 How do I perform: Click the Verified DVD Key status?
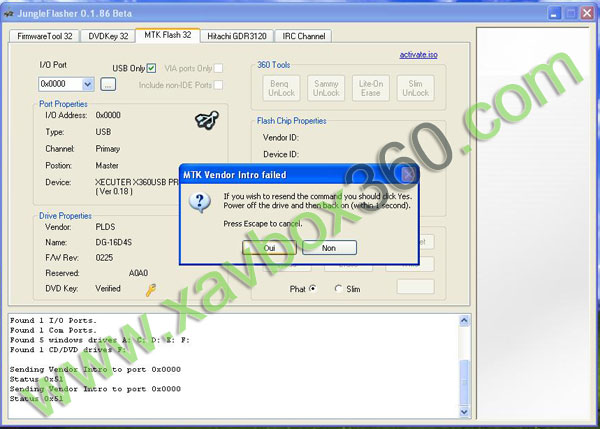point(108,288)
